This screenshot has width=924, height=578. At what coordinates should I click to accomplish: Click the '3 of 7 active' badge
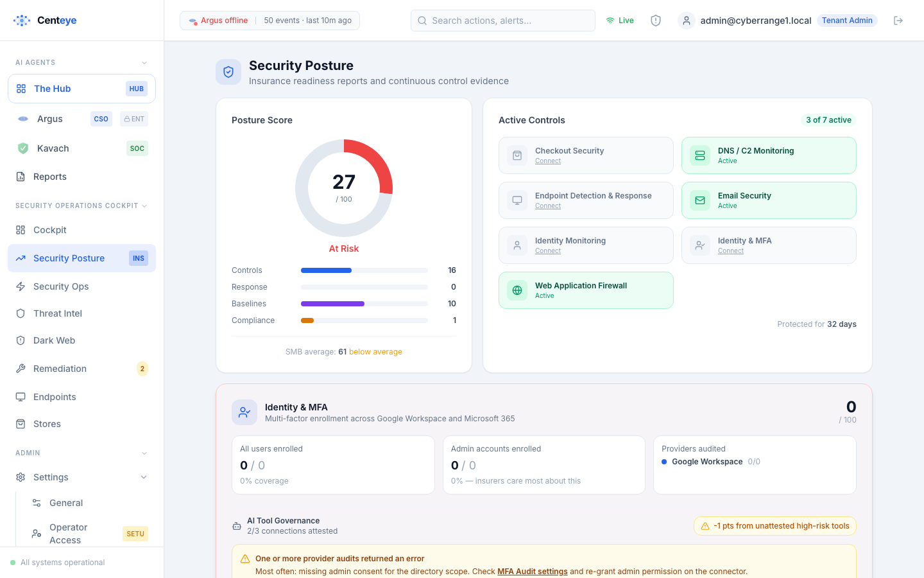(x=828, y=120)
